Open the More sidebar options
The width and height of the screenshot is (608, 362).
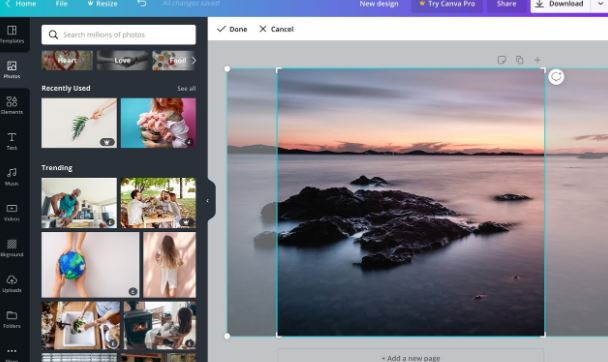pyautogui.click(x=12, y=353)
